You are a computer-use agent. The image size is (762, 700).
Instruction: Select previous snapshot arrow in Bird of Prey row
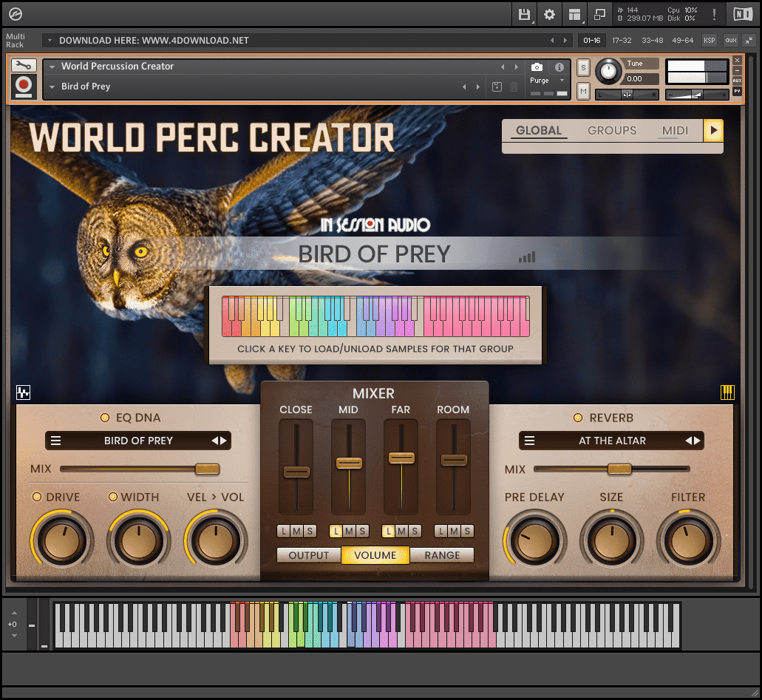(x=464, y=87)
